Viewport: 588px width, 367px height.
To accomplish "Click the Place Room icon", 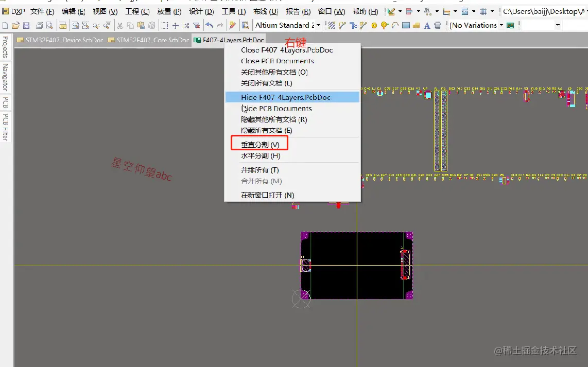I will tap(465, 12).
